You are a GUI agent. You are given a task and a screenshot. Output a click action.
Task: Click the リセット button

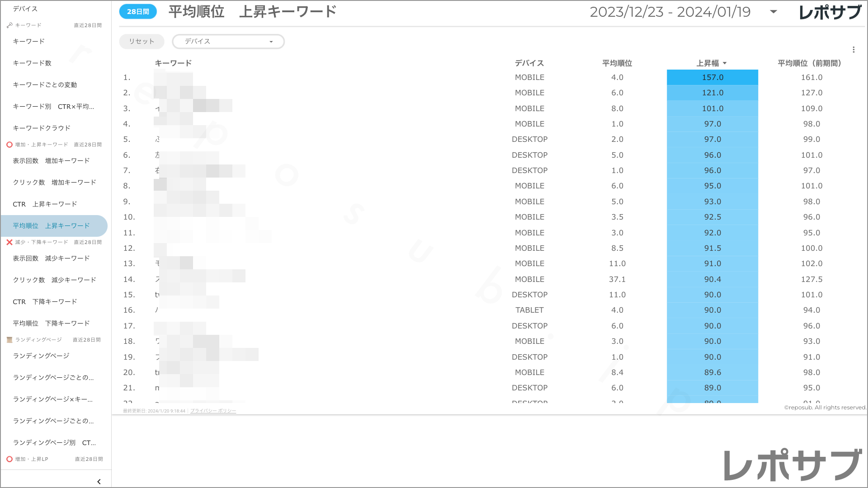[x=141, y=41]
